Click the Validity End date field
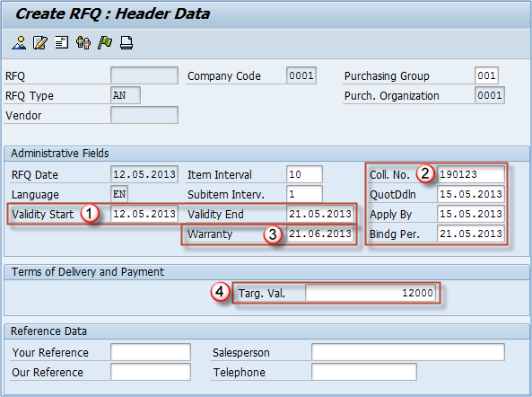The height and width of the screenshot is (397, 532). (x=320, y=214)
